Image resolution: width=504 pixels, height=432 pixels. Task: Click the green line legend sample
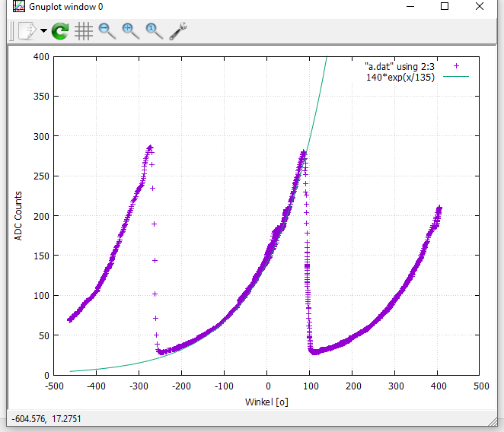(455, 77)
